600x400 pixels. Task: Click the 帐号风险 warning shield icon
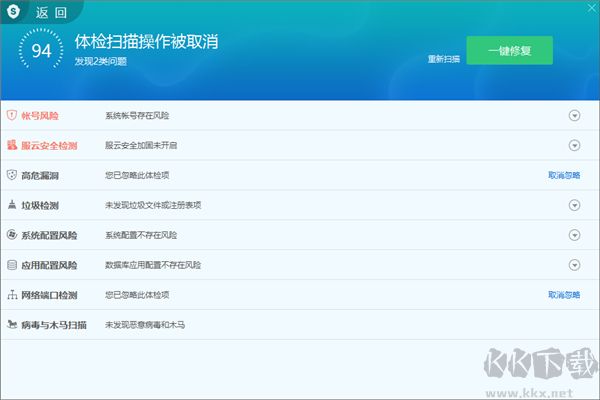(12, 115)
